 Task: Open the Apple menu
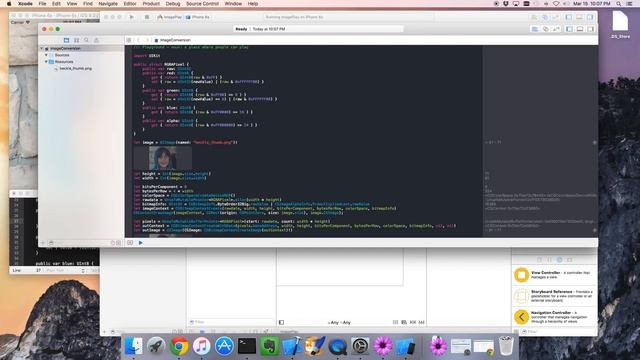click(9, 4)
